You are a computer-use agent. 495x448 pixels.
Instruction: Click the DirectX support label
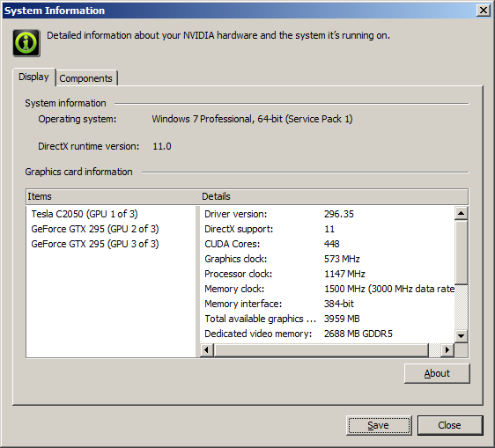(239, 229)
